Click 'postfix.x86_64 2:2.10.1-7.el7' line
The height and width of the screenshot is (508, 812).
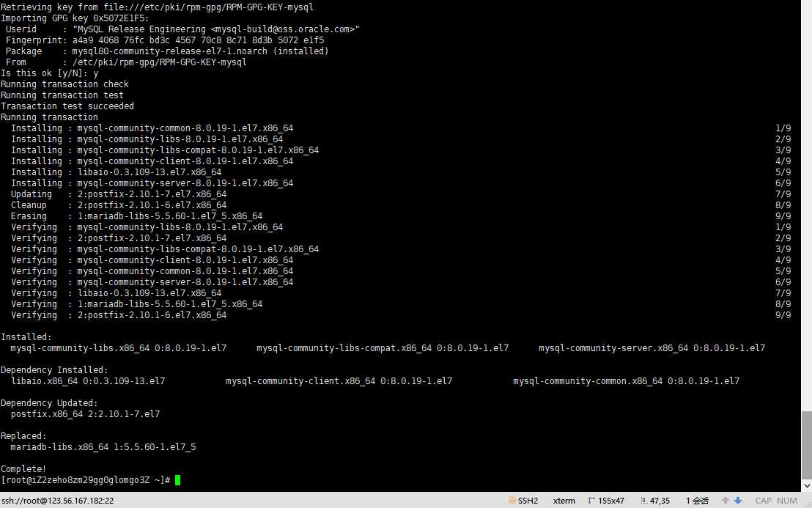(x=86, y=413)
